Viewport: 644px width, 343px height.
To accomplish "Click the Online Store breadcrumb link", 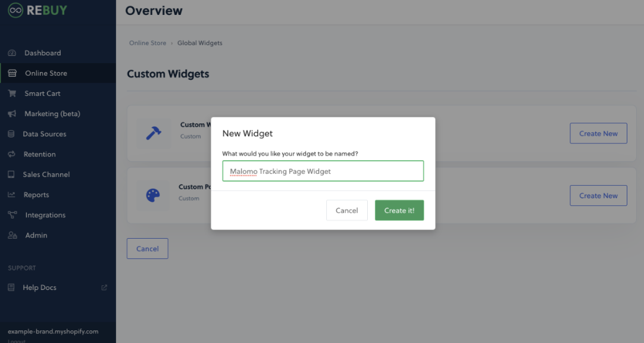I will [x=147, y=43].
